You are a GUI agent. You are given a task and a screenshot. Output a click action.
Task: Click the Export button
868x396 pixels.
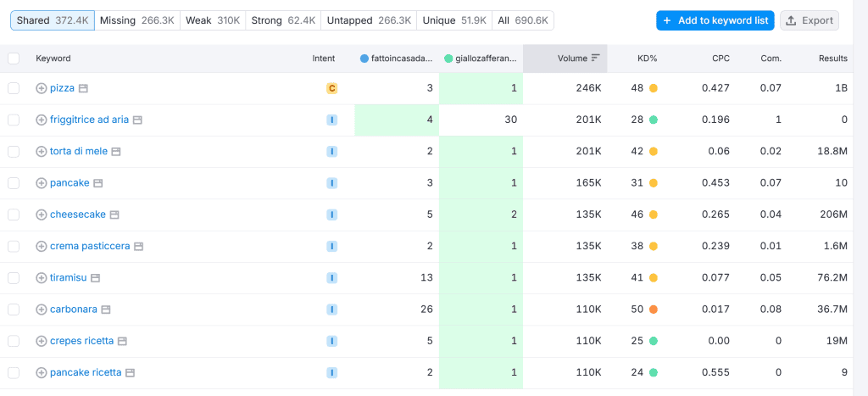(810, 20)
